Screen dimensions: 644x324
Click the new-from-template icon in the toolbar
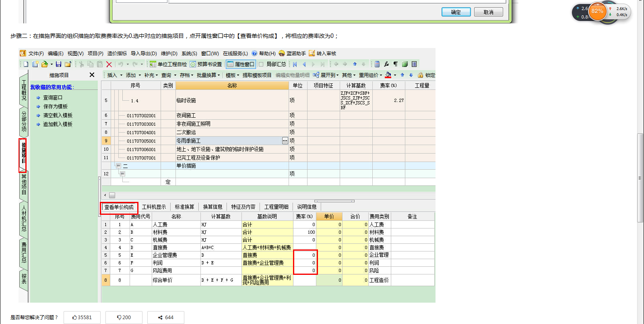pyautogui.click(x=35, y=64)
